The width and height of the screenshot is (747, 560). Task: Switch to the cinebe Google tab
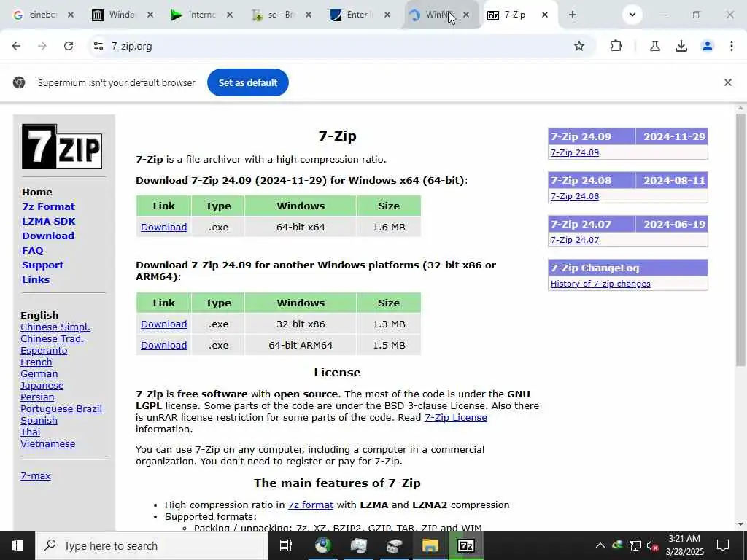click(x=43, y=15)
